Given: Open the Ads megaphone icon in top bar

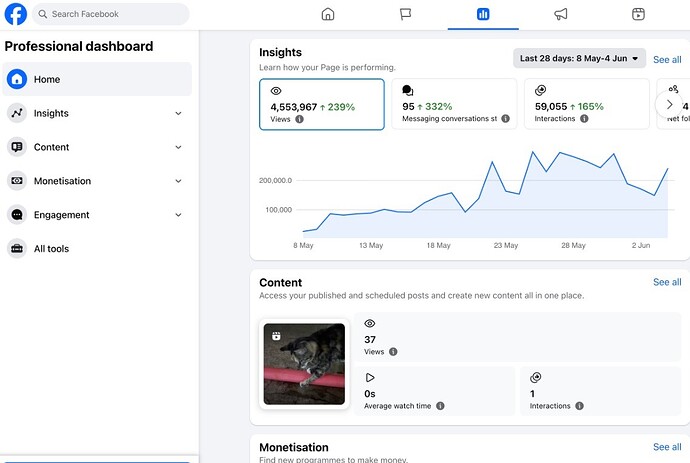Looking at the screenshot, I should 561,14.
